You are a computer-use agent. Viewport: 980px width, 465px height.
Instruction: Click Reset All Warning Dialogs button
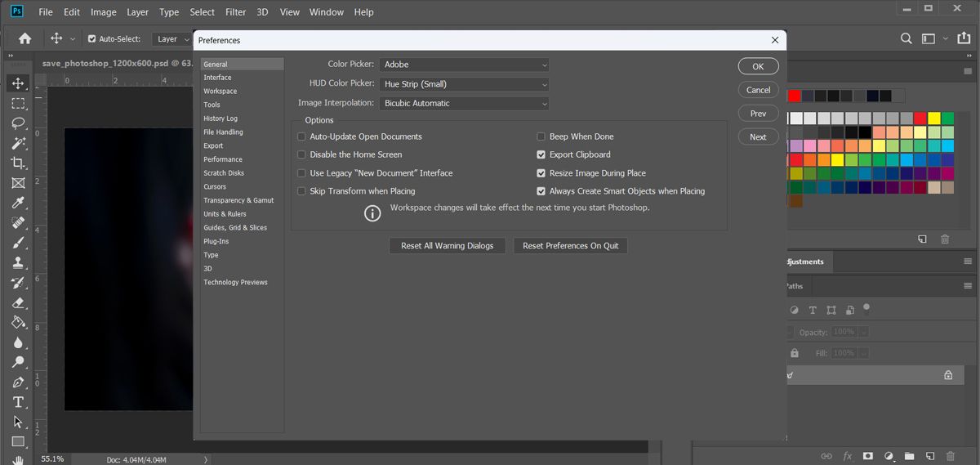447,245
